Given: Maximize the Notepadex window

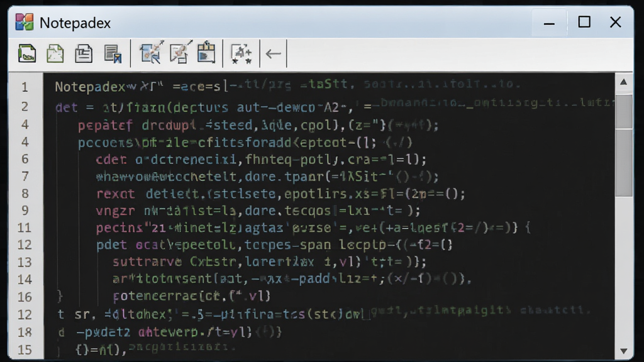Looking at the screenshot, I should [584, 22].
